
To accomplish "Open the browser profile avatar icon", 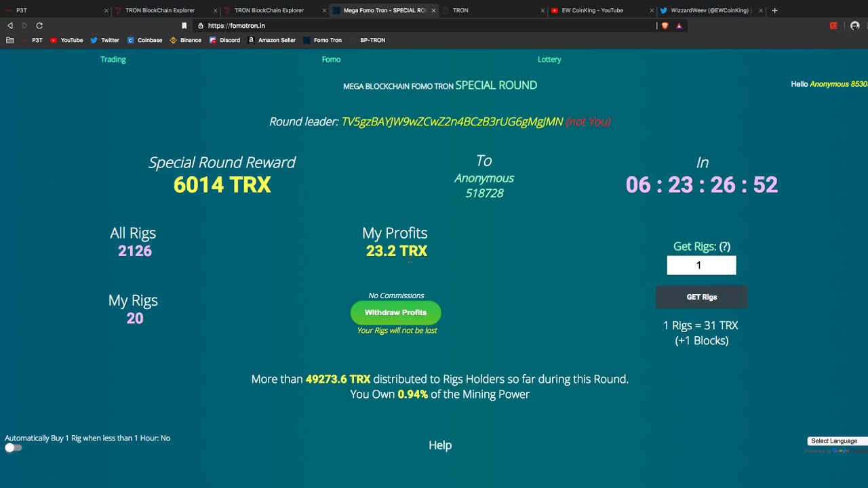I will (x=854, y=26).
